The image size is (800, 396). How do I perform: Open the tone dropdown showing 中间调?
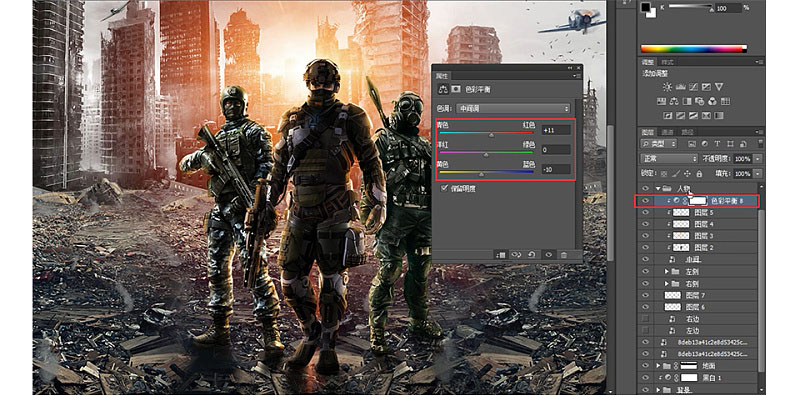[x=513, y=108]
